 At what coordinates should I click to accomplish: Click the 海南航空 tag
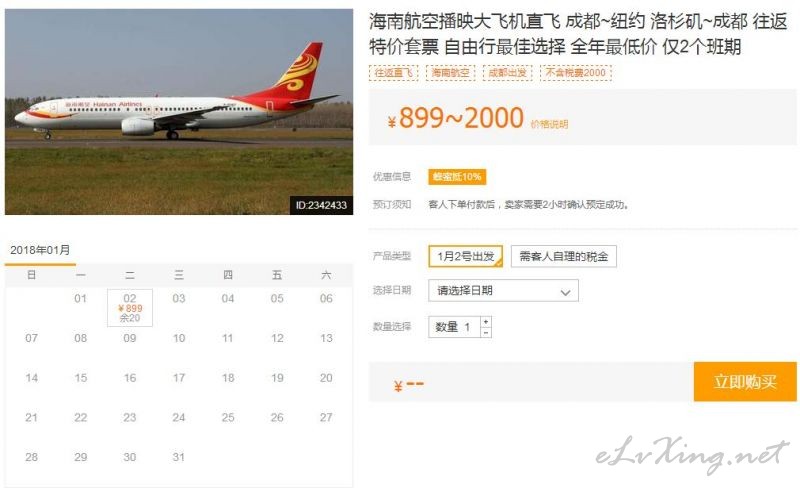[x=451, y=73]
